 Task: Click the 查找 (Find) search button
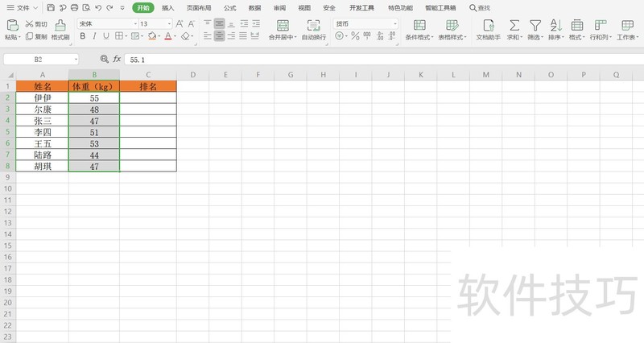point(480,8)
